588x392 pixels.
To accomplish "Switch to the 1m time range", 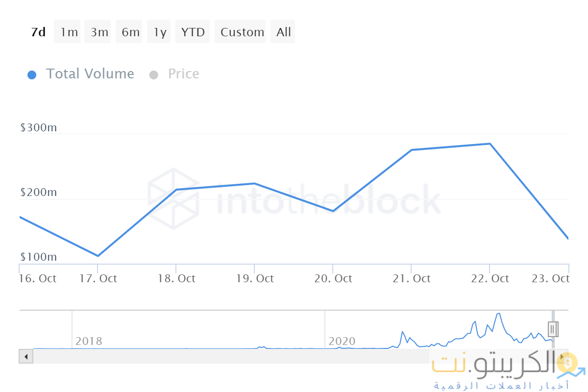I will click(x=69, y=32).
